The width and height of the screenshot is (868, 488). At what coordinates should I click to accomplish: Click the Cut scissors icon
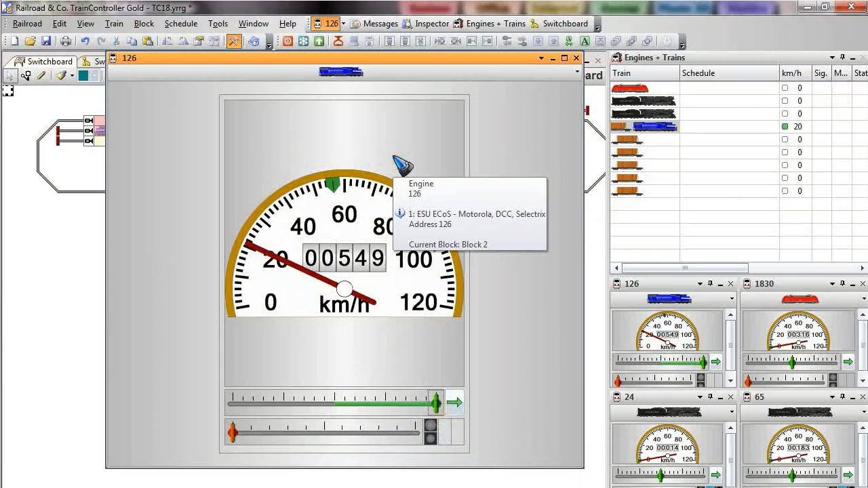tap(116, 41)
